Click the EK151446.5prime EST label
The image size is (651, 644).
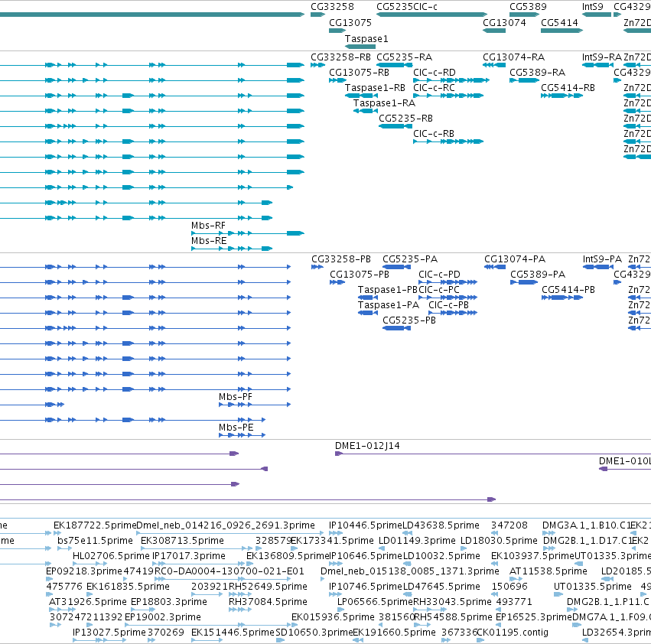click(233, 633)
